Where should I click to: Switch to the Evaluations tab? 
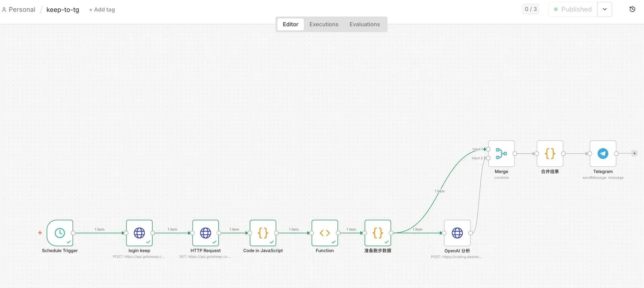365,24
